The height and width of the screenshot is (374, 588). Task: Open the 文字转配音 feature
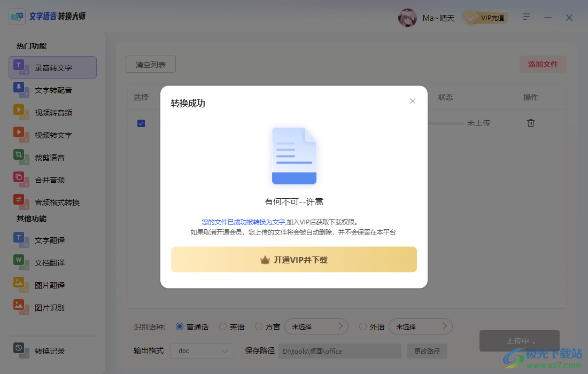tap(52, 90)
